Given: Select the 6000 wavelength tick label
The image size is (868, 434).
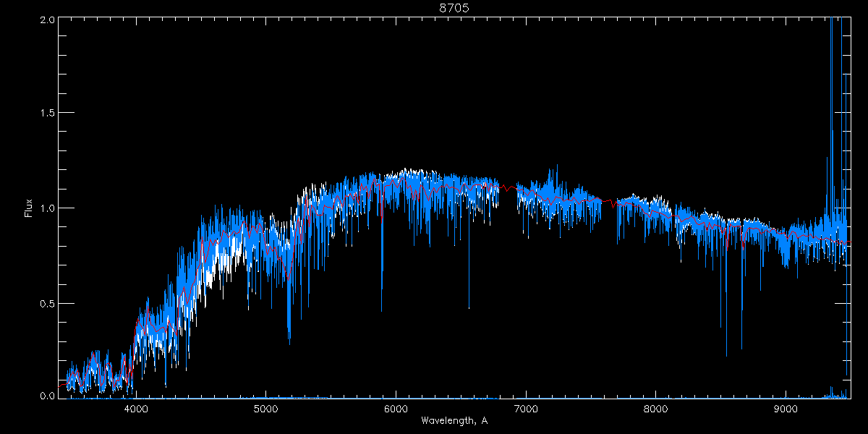Looking at the screenshot, I should pos(396,408).
